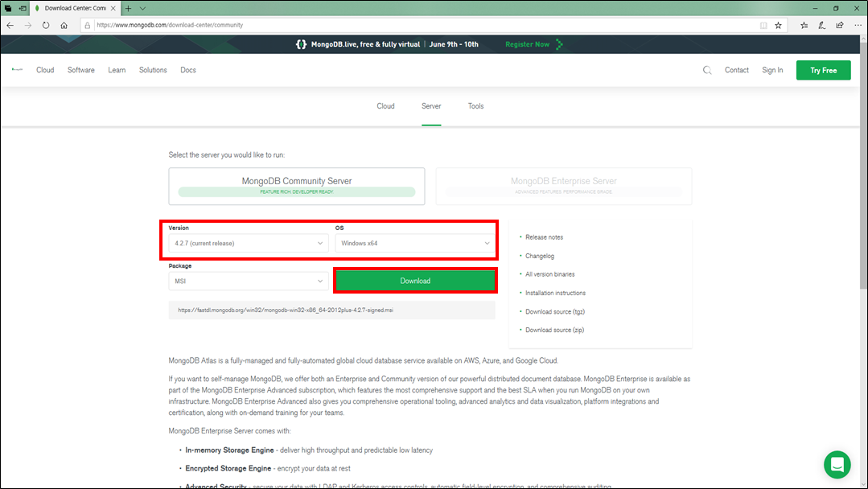Click the browser address bar URL

tap(170, 25)
